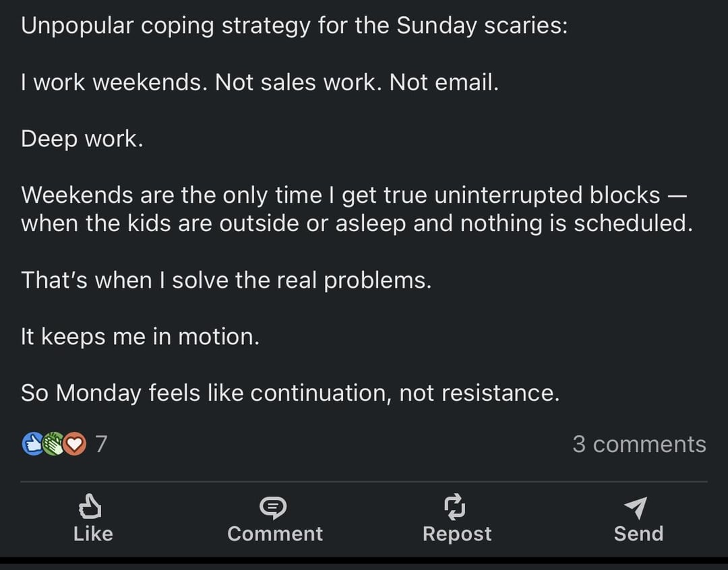Click the 'So Monday feels like continuation' line

[290, 393]
